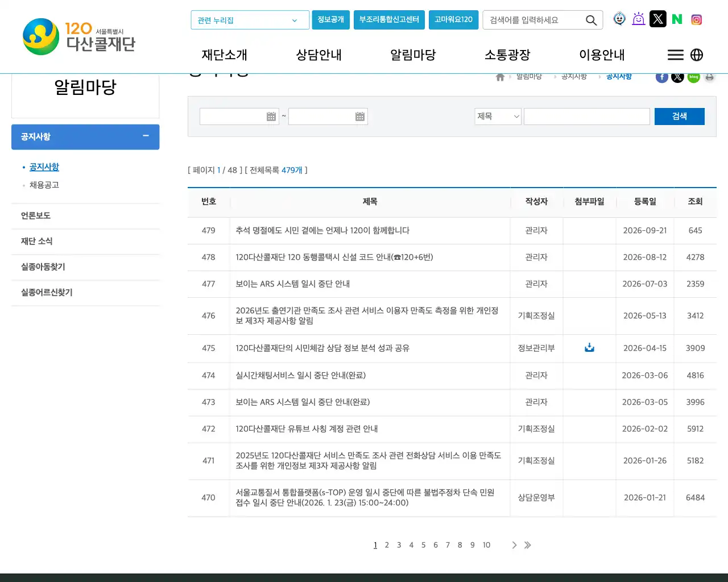The height and width of the screenshot is (582, 728).
Task: Go to page 5 of pagination
Action: tap(423, 545)
